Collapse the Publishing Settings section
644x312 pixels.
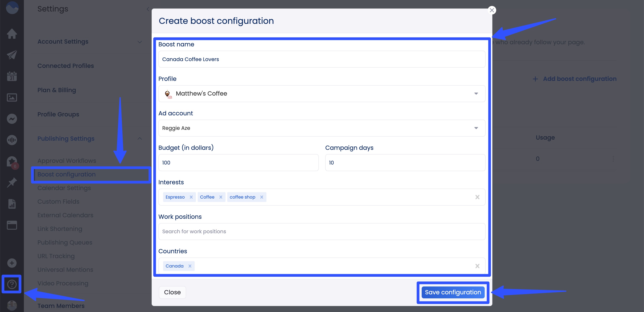(139, 139)
